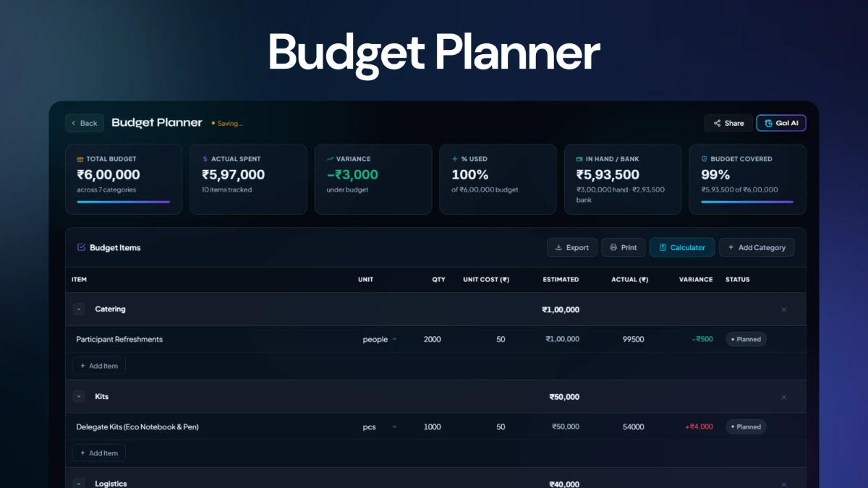Change Planned status of Delegate Kits
Screen dimensions: 868x488
(x=746, y=427)
